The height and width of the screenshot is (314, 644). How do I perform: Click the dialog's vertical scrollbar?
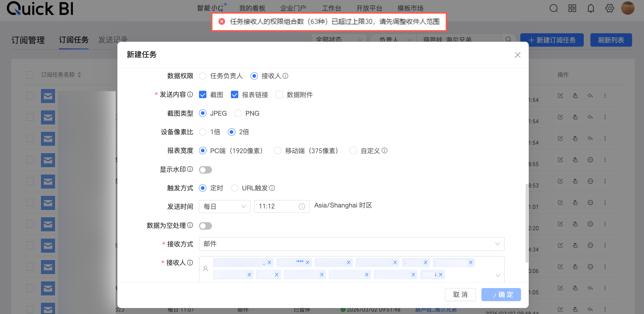527,223
